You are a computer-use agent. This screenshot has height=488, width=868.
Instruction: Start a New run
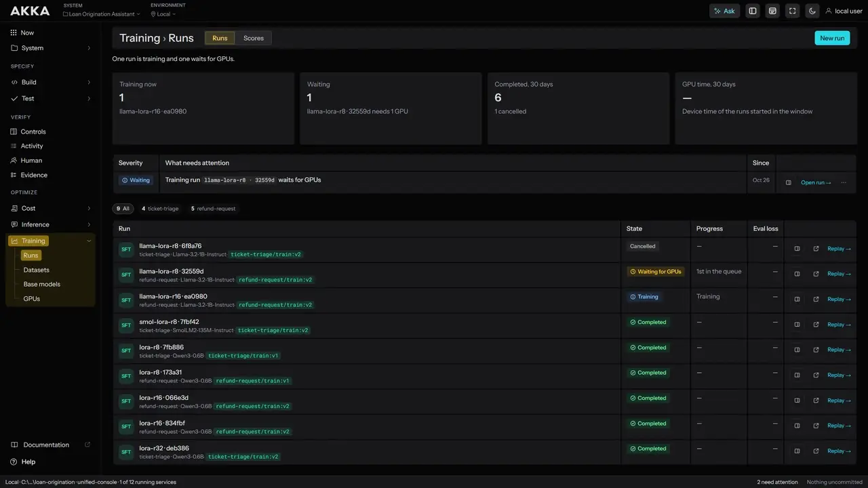(x=832, y=38)
